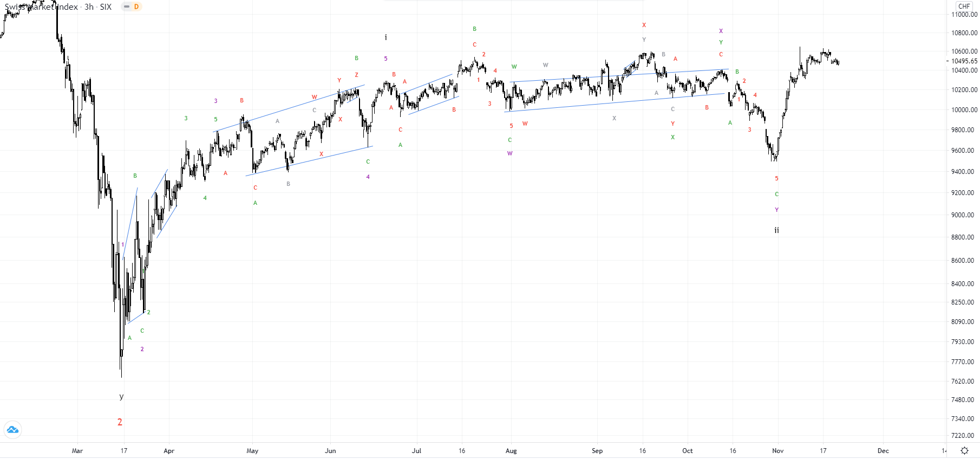This screenshot has height=459, width=980.
Task: Select the black wave i label
Action: tap(386, 37)
